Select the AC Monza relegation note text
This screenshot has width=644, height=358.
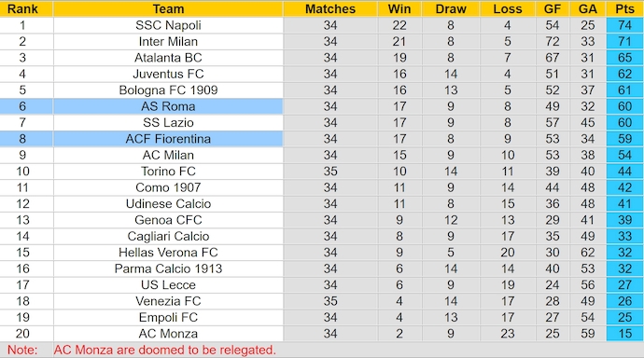pyautogui.click(x=164, y=350)
